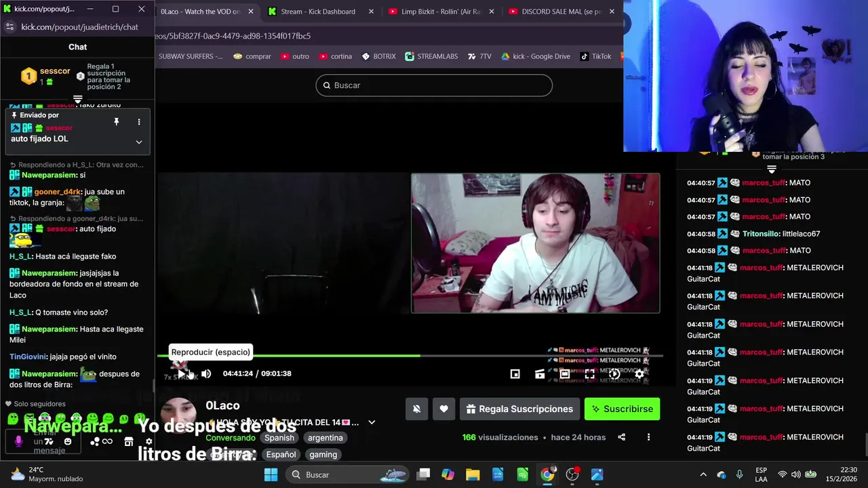
Task: Open Windows Start menu
Action: 271,474
